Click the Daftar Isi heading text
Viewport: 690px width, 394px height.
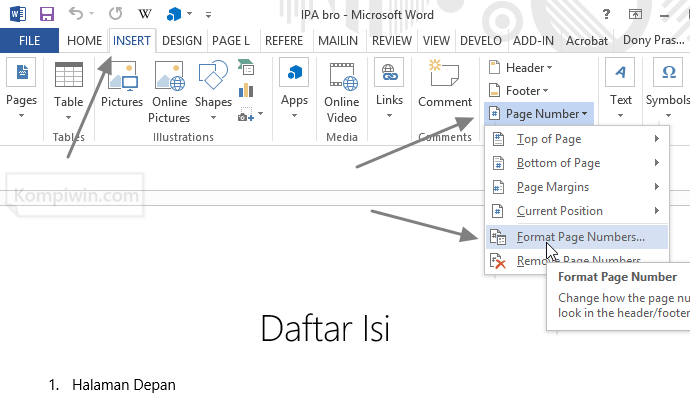[x=325, y=328]
